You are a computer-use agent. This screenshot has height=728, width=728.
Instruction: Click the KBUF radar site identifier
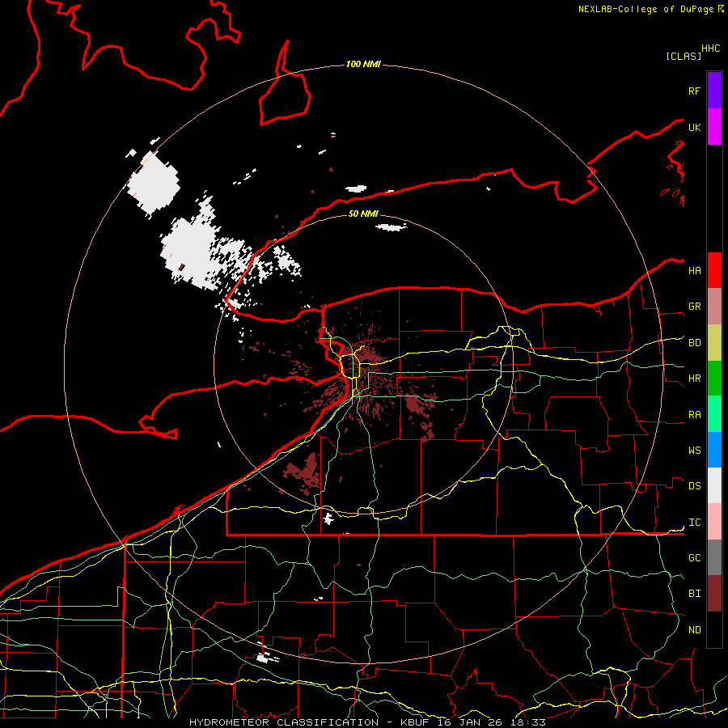(415, 722)
